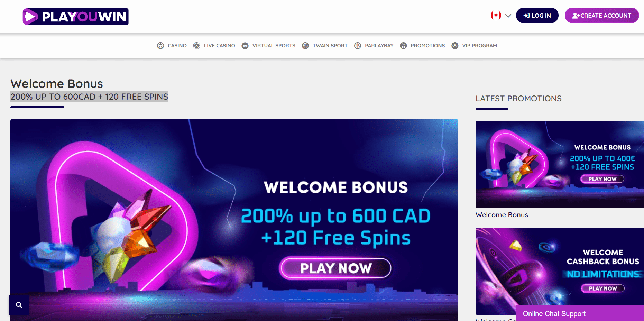
Task: Open the search magnifier button
Action: point(19,305)
